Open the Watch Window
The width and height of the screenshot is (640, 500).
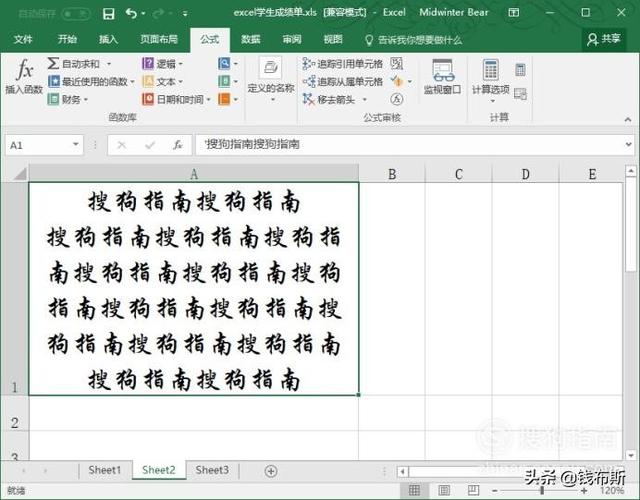click(x=443, y=76)
